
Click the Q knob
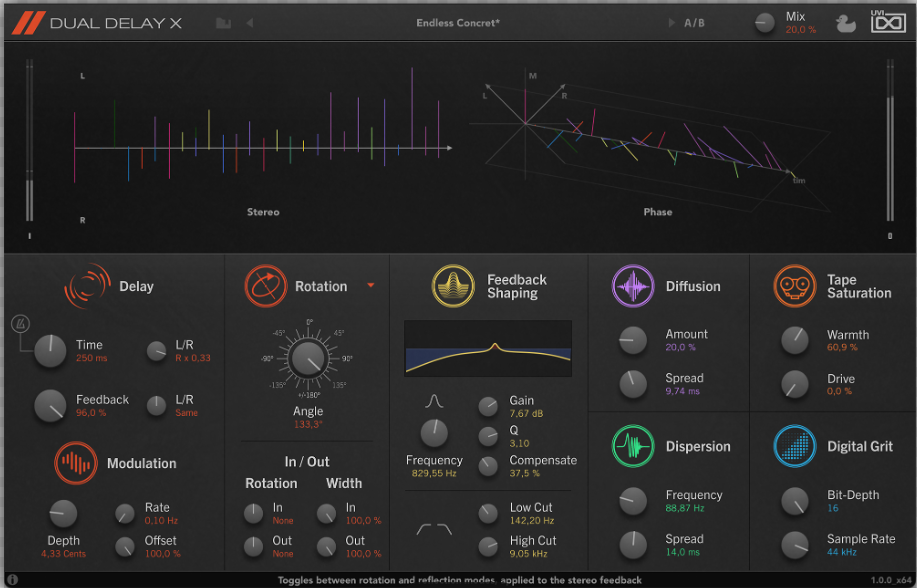coord(488,436)
